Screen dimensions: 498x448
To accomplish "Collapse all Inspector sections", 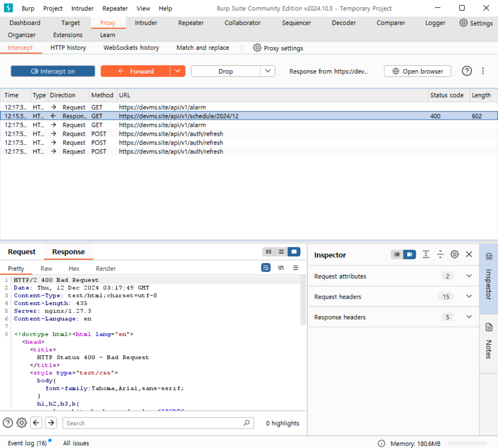I will point(440,254).
